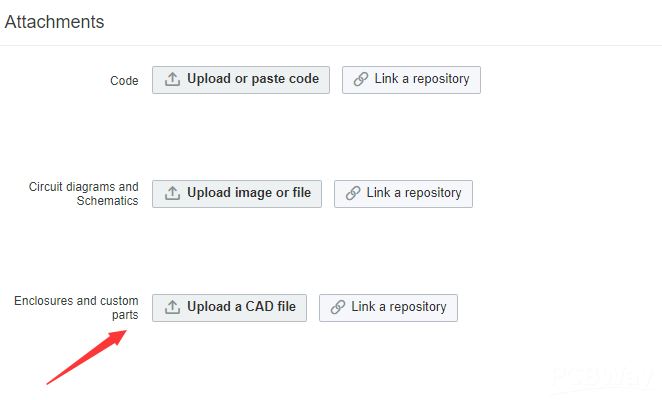Click chain link icon in Code row
This screenshot has width=662, height=400.
(361, 79)
